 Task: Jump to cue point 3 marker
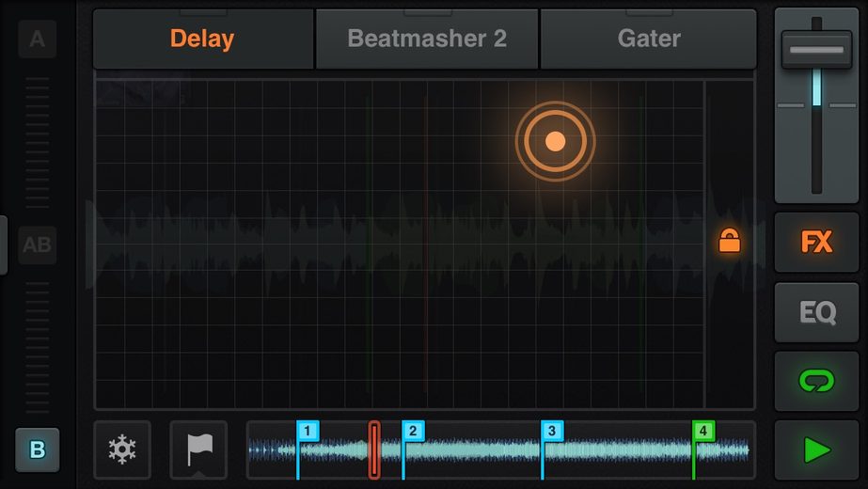pyautogui.click(x=551, y=431)
